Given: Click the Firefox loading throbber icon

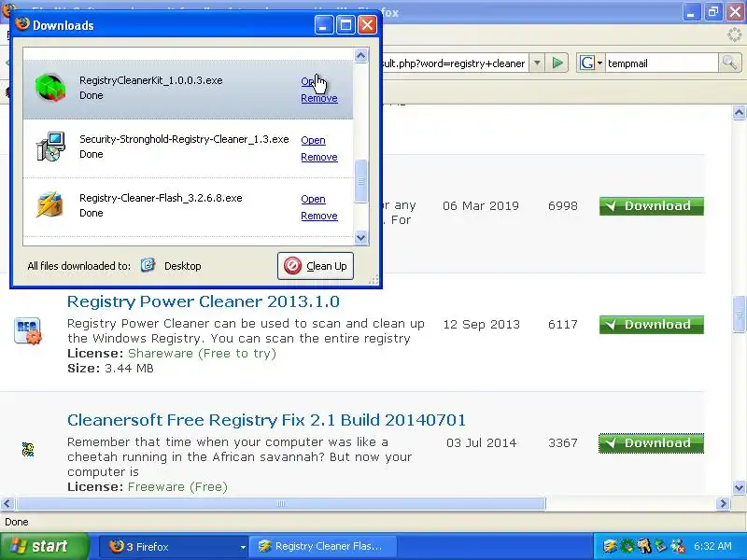Looking at the screenshot, I should coord(734,35).
